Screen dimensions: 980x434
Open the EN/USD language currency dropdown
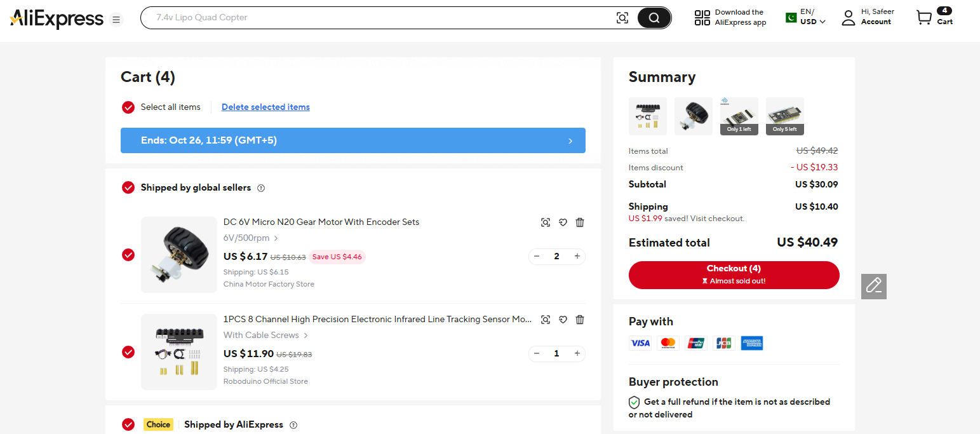coord(806,17)
